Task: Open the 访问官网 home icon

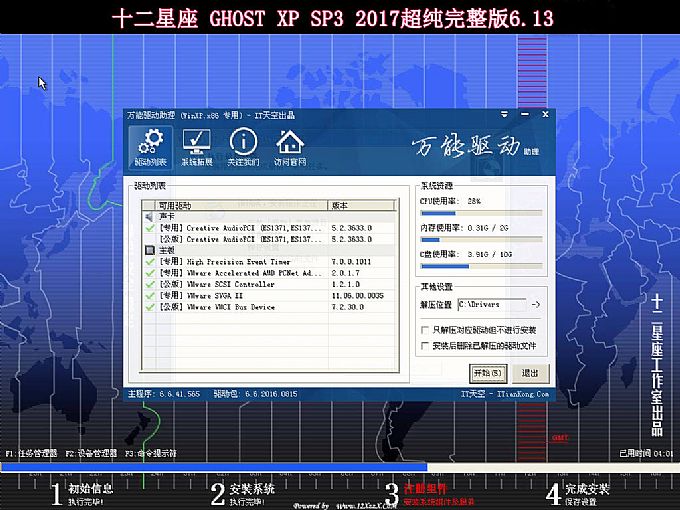Action: tap(290, 147)
